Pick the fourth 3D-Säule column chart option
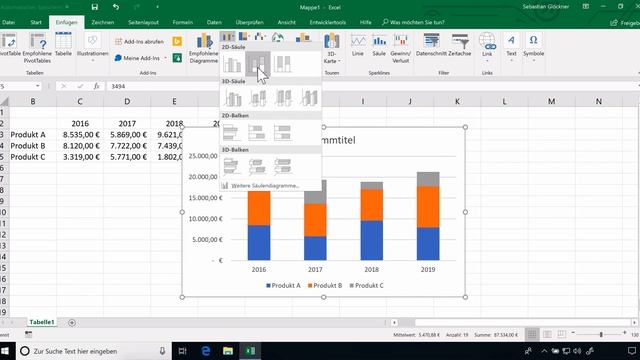This screenshot has width=640, height=360. (308, 98)
